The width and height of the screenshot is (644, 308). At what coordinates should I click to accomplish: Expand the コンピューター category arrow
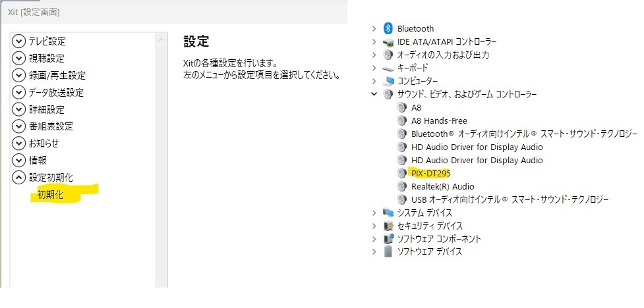tap(374, 81)
